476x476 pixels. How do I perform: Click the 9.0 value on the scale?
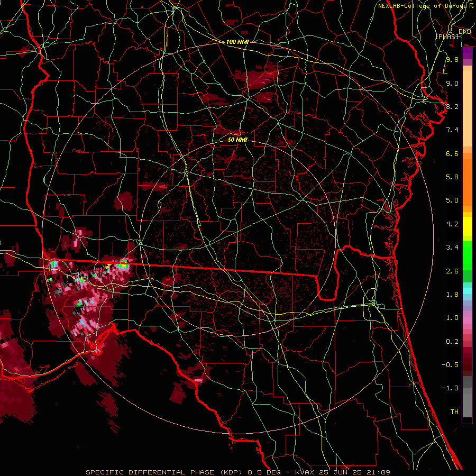[x=452, y=83]
